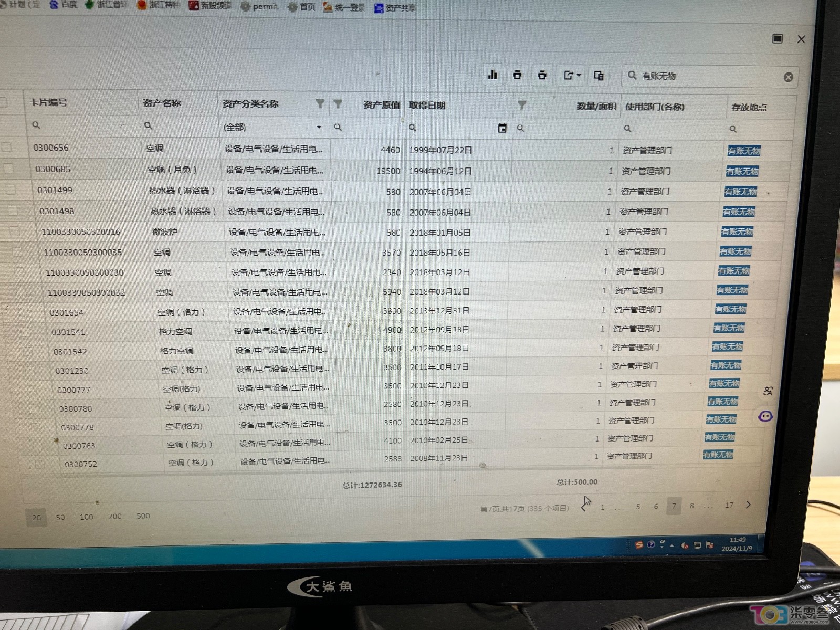Click the 有账无物 cell in row 0300656
This screenshot has height=630, width=840.
744,151
